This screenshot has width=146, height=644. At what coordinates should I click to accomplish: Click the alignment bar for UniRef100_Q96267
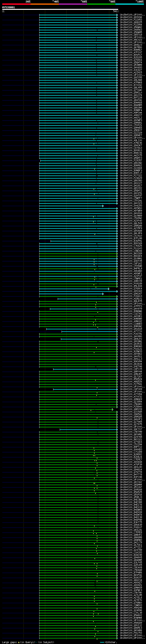click(71, 294)
